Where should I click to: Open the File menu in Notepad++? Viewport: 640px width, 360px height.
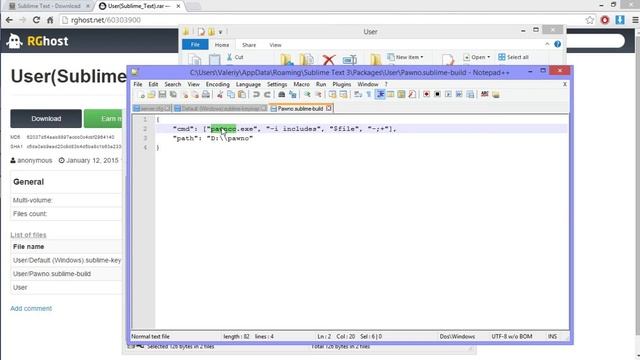[138, 84]
